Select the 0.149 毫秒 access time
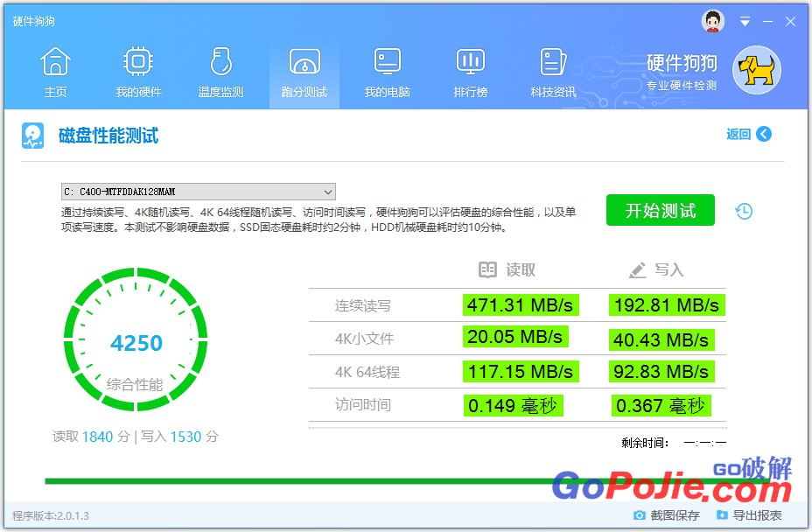The image size is (812, 532). click(x=513, y=406)
